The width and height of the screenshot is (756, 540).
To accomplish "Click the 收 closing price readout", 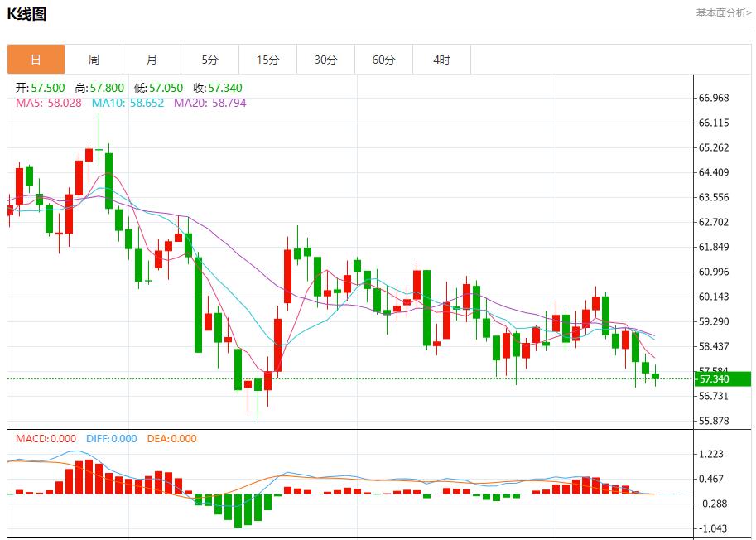I will click(218, 88).
